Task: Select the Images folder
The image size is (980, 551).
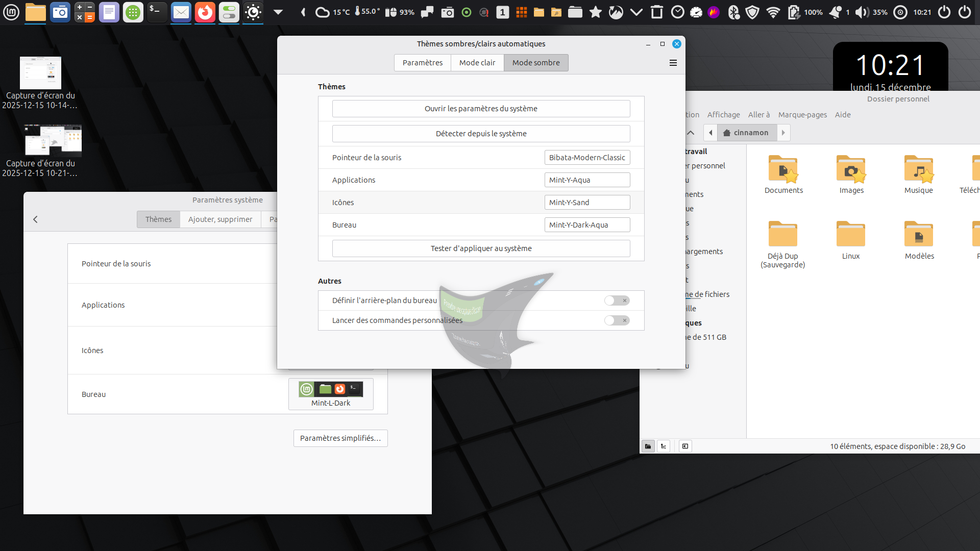Action: click(851, 174)
